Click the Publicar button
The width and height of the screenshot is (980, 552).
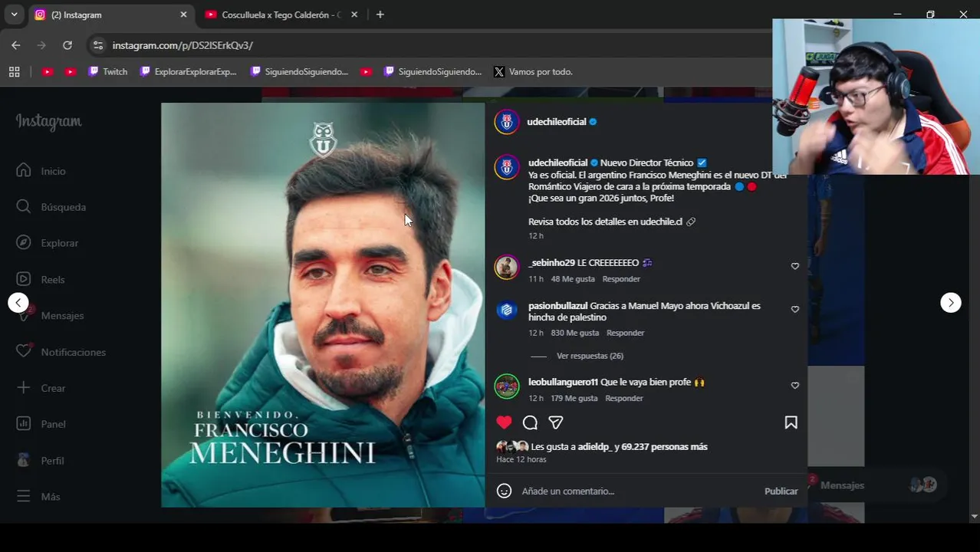[781, 491]
